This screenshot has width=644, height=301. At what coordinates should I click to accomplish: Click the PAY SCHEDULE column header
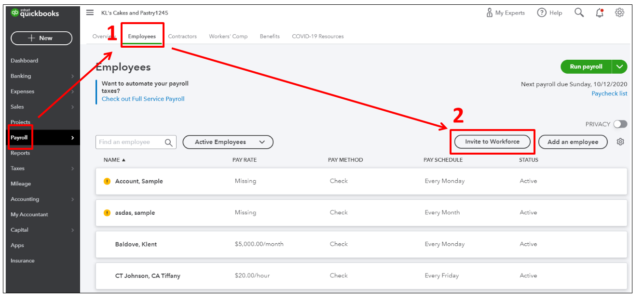coord(443,160)
